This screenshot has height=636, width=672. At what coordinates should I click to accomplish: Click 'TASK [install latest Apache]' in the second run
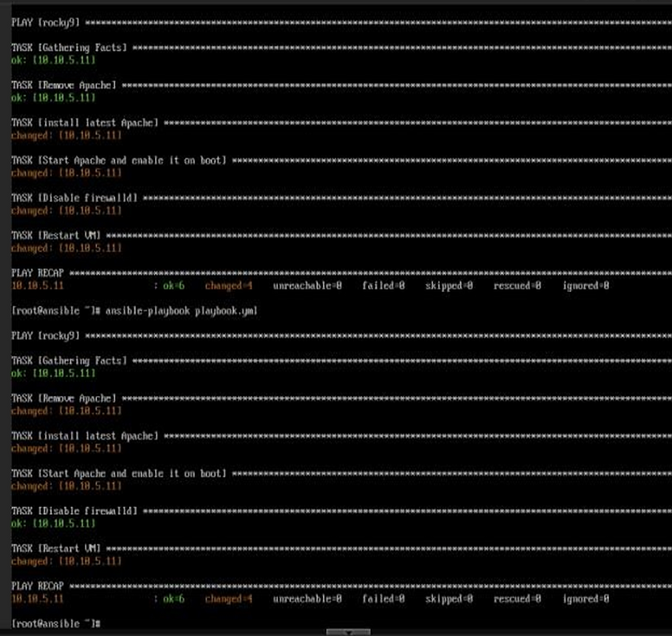(x=85, y=436)
